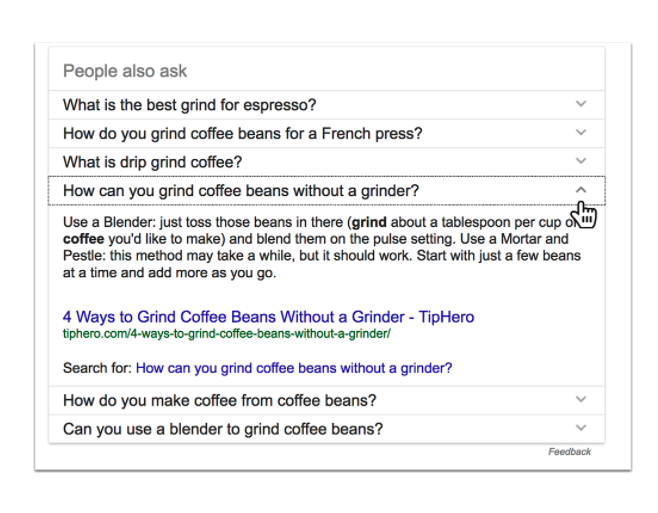Collapse the up chevron for grinding without a grinder
This screenshot has height=513, width=658.
[581, 190]
